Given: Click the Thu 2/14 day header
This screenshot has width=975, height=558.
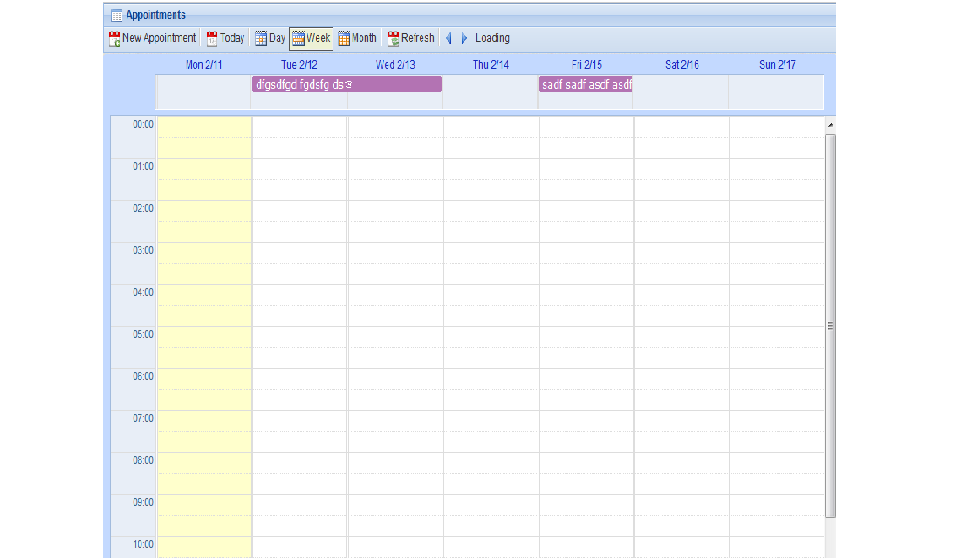Looking at the screenshot, I should pyautogui.click(x=491, y=65).
